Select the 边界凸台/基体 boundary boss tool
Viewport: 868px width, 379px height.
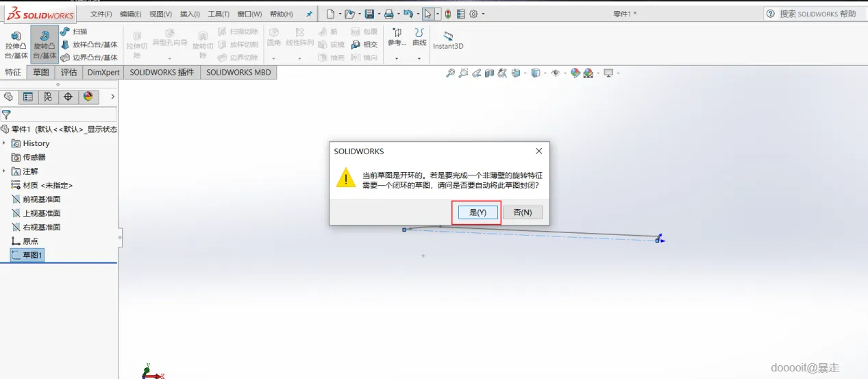[90, 58]
